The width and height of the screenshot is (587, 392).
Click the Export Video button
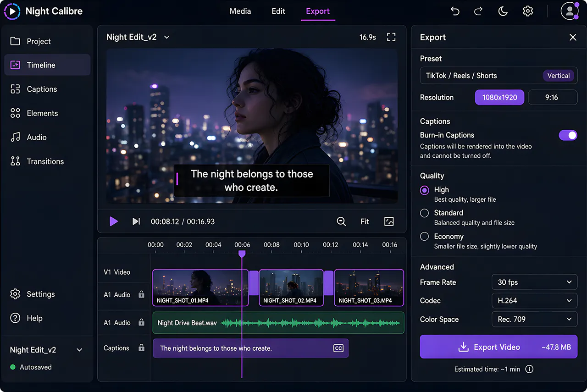click(498, 347)
